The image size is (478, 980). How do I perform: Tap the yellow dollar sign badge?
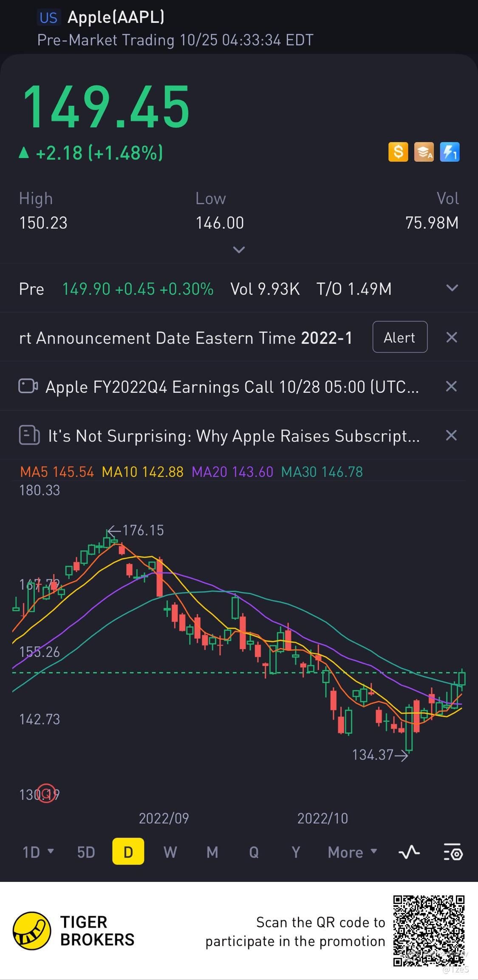pos(398,152)
